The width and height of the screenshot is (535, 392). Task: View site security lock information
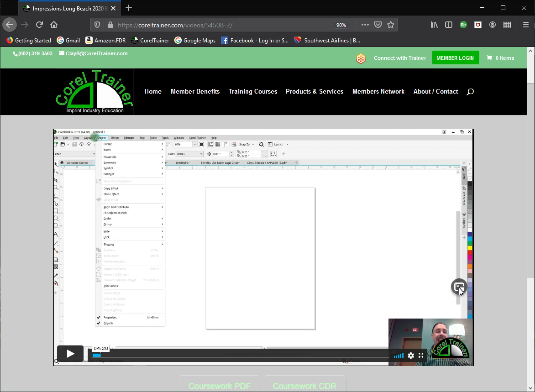tap(110, 25)
